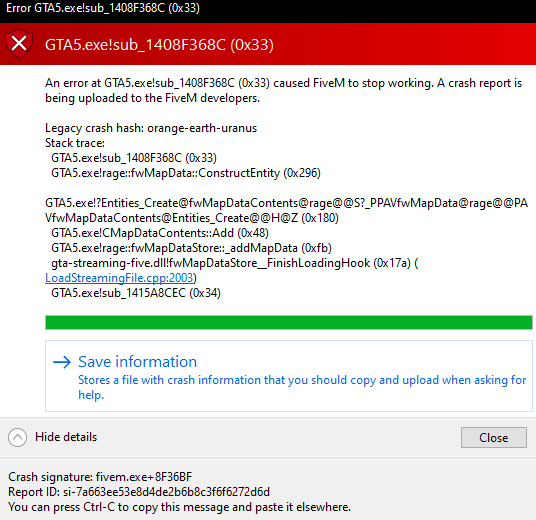The height and width of the screenshot is (520, 536).
Task: Click the Save information arrow icon
Action: point(62,362)
